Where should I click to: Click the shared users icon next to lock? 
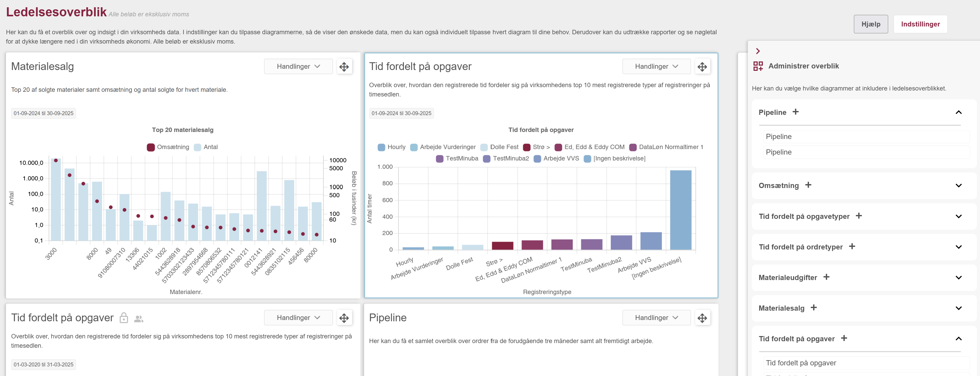(138, 318)
